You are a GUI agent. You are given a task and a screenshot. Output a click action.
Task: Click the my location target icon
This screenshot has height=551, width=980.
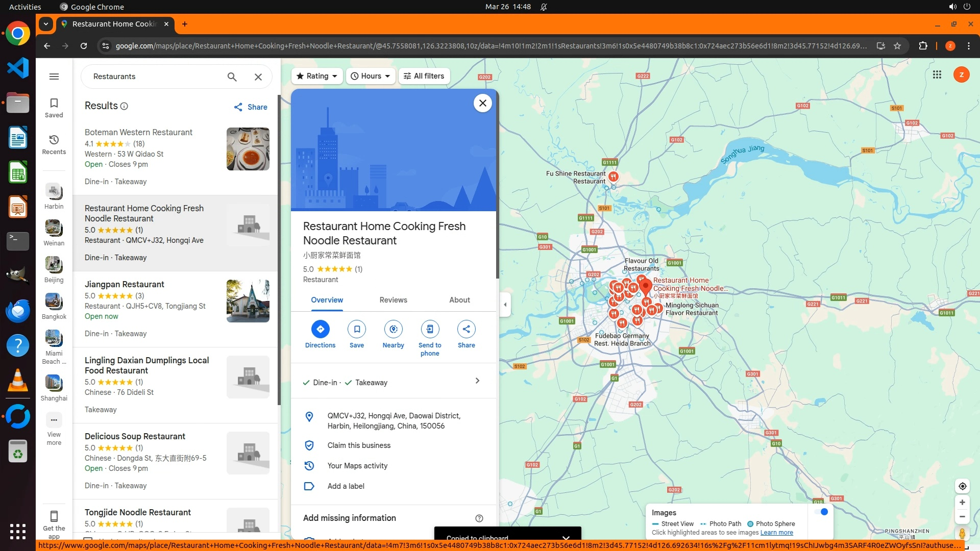tap(962, 486)
